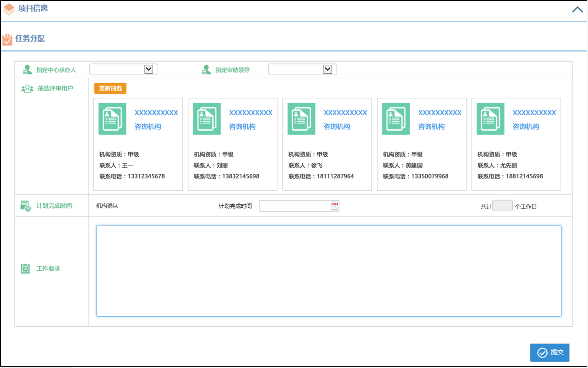588x368 pixels.
Task: Click the 工作要求 clipboard icon
Action: click(x=25, y=269)
